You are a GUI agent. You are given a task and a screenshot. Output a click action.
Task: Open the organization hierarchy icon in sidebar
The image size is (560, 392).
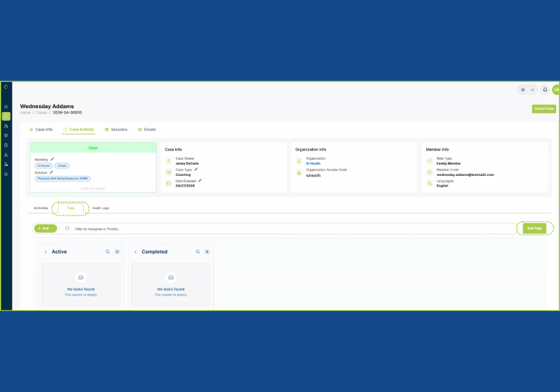click(x=6, y=155)
